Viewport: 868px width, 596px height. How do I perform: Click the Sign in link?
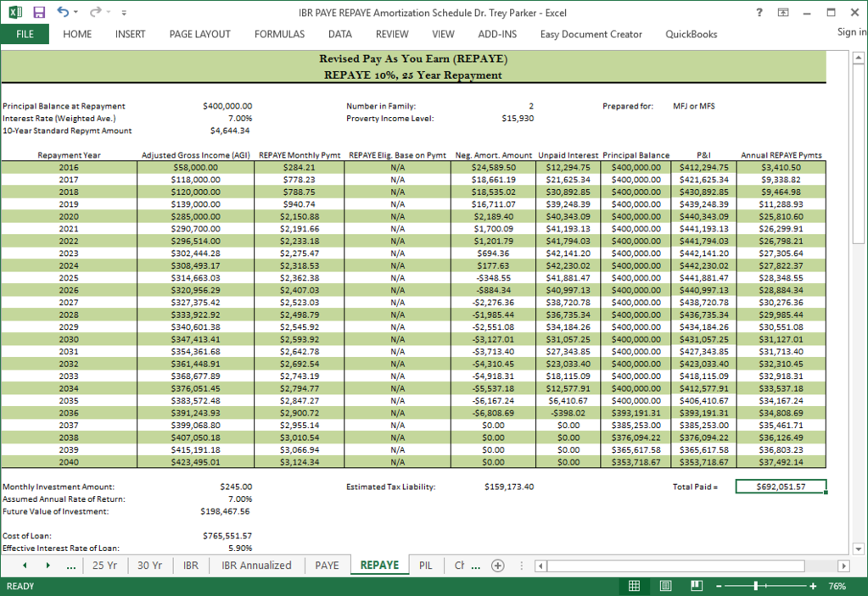pos(851,32)
